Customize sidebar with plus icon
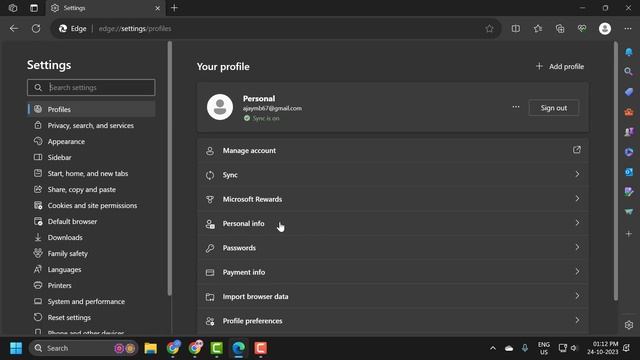640x360 pixels. coord(629,234)
